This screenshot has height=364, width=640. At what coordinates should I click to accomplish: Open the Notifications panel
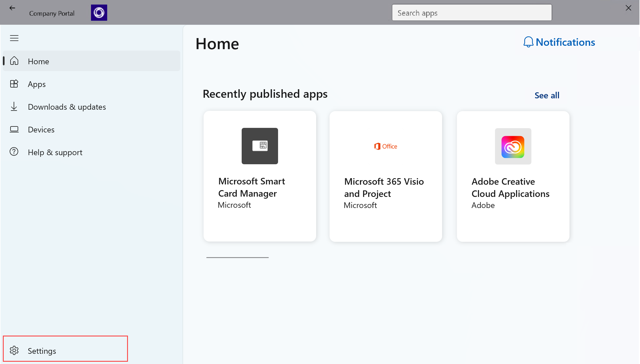click(559, 42)
